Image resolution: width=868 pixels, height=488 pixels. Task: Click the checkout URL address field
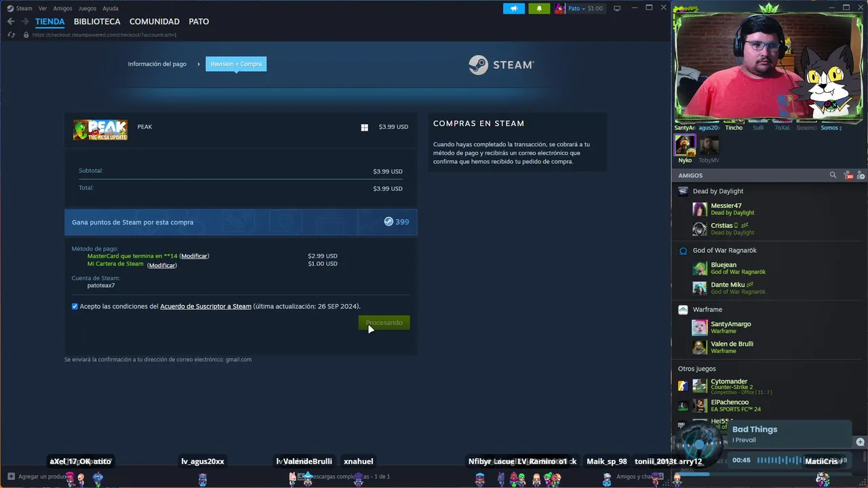[x=104, y=35]
